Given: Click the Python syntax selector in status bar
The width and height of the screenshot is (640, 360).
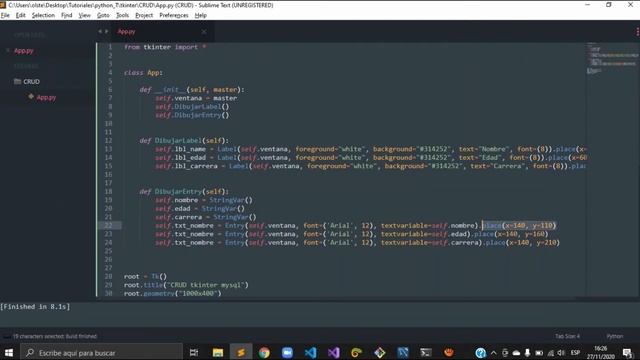Looking at the screenshot, I should click(x=615, y=336).
